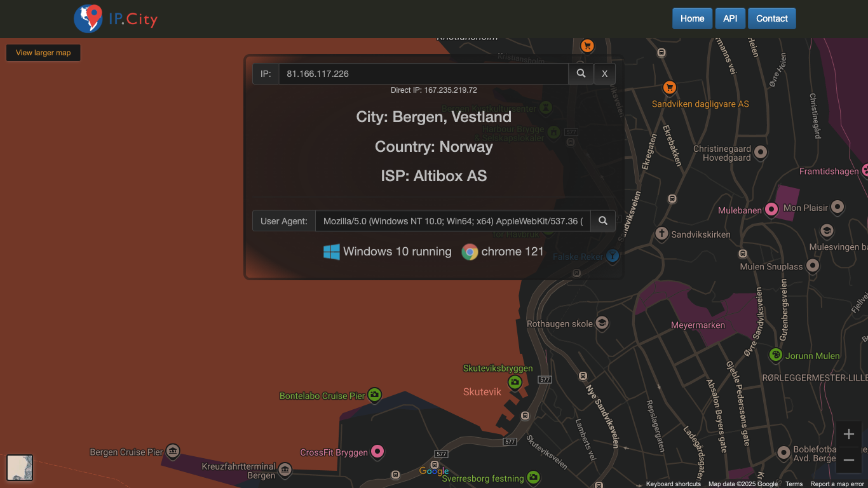The width and height of the screenshot is (868, 488).
Task: Click the Sverresborg festning camera marker
Action: click(533, 477)
